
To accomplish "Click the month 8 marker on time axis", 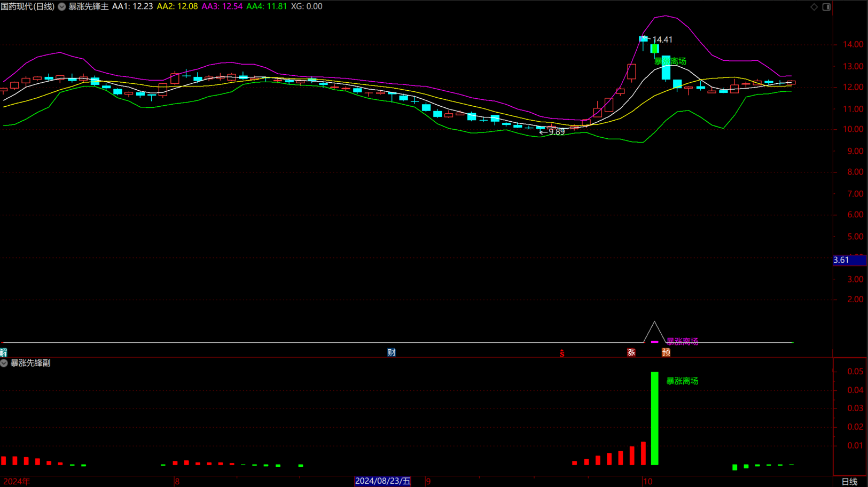I will tap(177, 482).
